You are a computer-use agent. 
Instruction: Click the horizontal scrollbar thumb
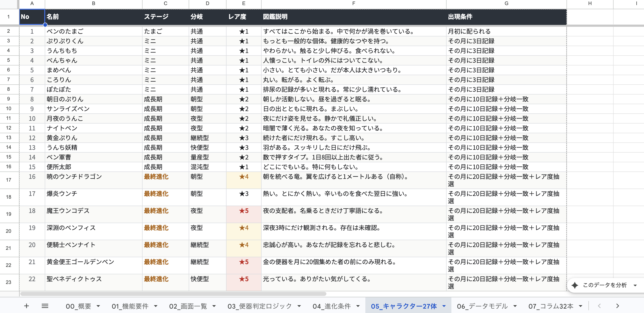point(173,294)
